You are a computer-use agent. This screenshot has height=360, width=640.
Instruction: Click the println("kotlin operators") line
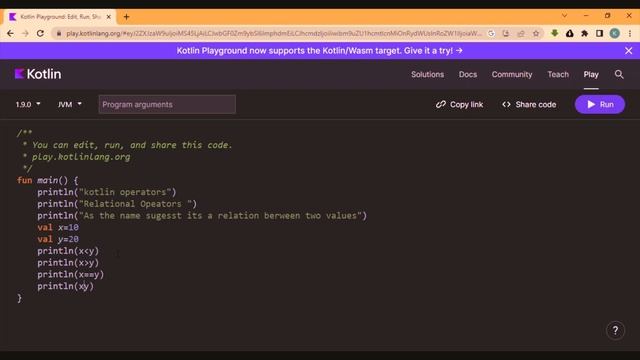point(107,192)
